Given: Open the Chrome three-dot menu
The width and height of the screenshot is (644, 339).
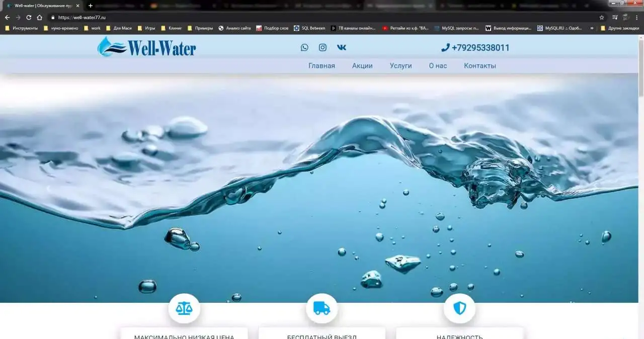Looking at the screenshot, I should pos(637,17).
